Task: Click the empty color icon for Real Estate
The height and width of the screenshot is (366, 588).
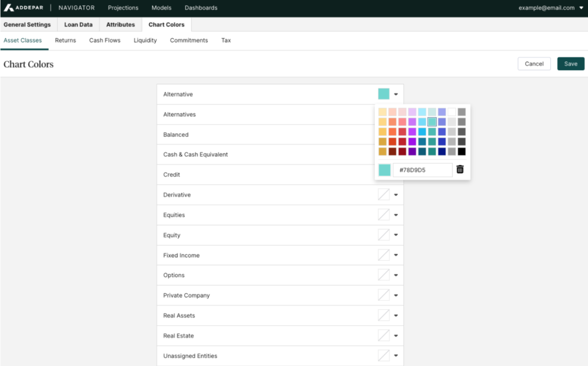Action: 384,336
